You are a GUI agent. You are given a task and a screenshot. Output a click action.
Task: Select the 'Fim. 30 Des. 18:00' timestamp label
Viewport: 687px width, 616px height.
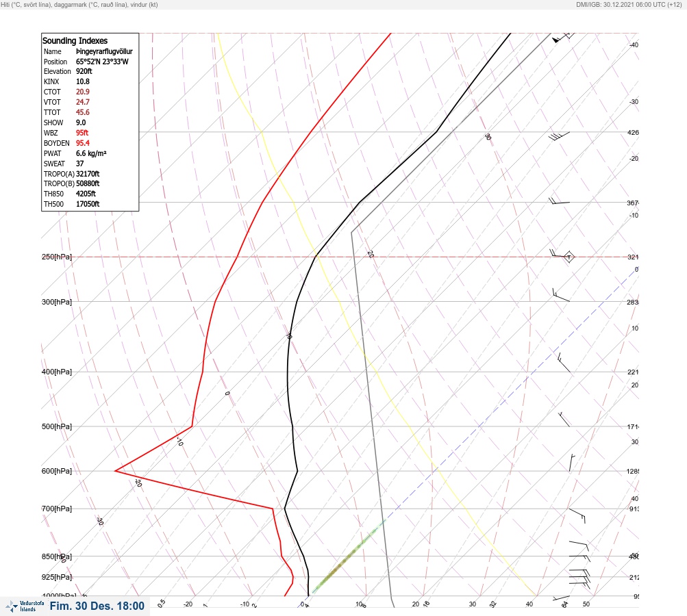(x=97, y=606)
